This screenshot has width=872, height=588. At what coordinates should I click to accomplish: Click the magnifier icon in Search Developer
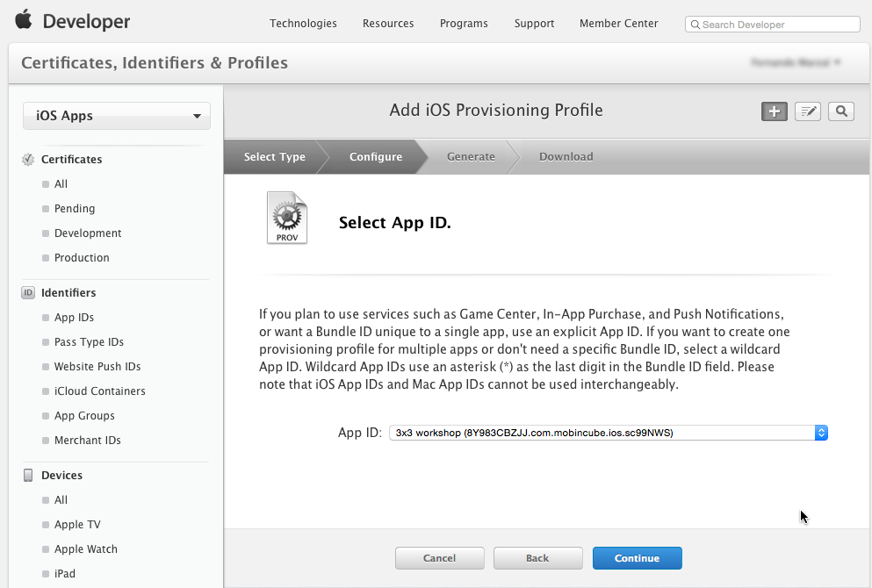[695, 25]
